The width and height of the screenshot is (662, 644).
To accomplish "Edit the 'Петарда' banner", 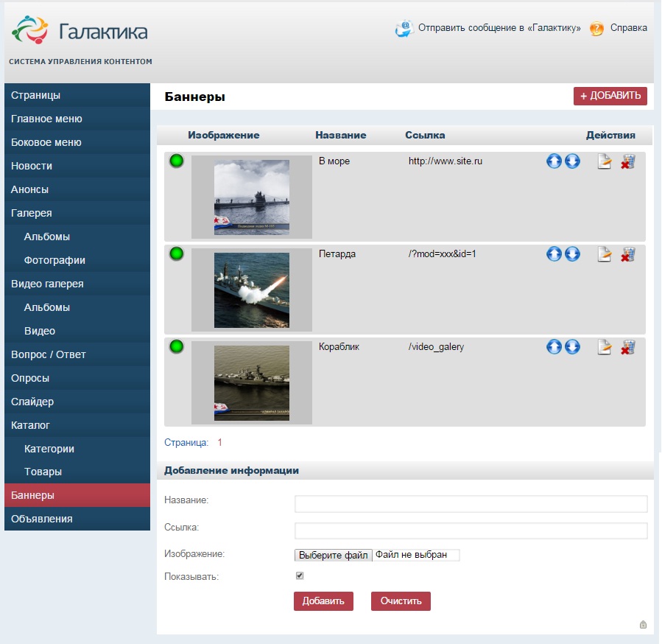I will click(605, 254).
